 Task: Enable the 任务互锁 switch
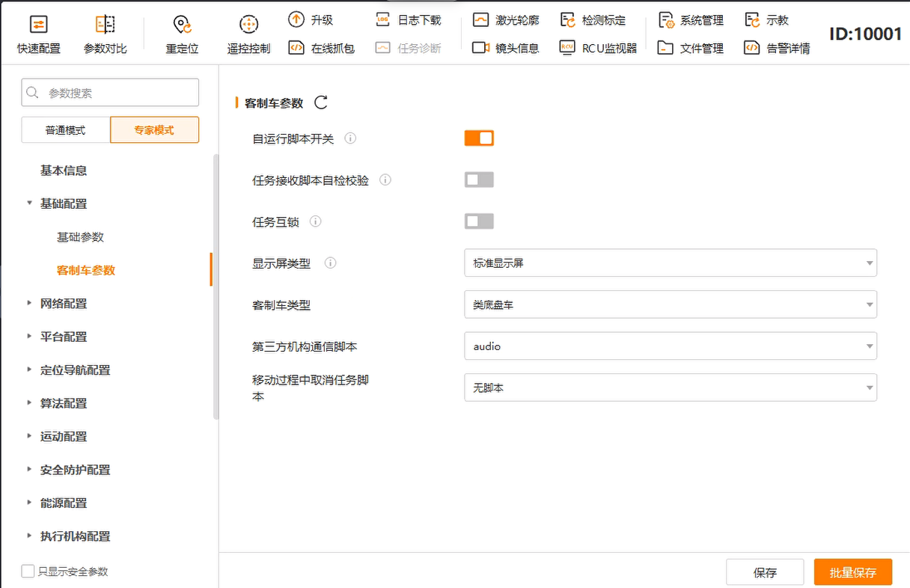point(479,221)
